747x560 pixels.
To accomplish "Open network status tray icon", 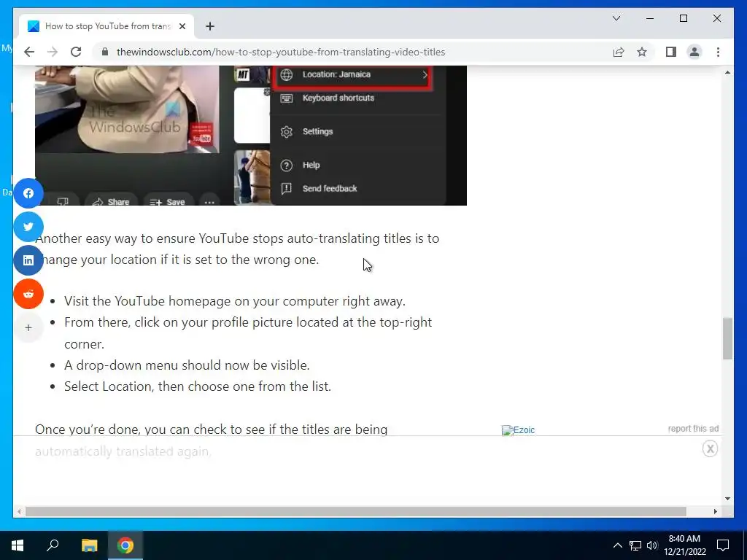I will pyautogui.click(x=635, y=545).
